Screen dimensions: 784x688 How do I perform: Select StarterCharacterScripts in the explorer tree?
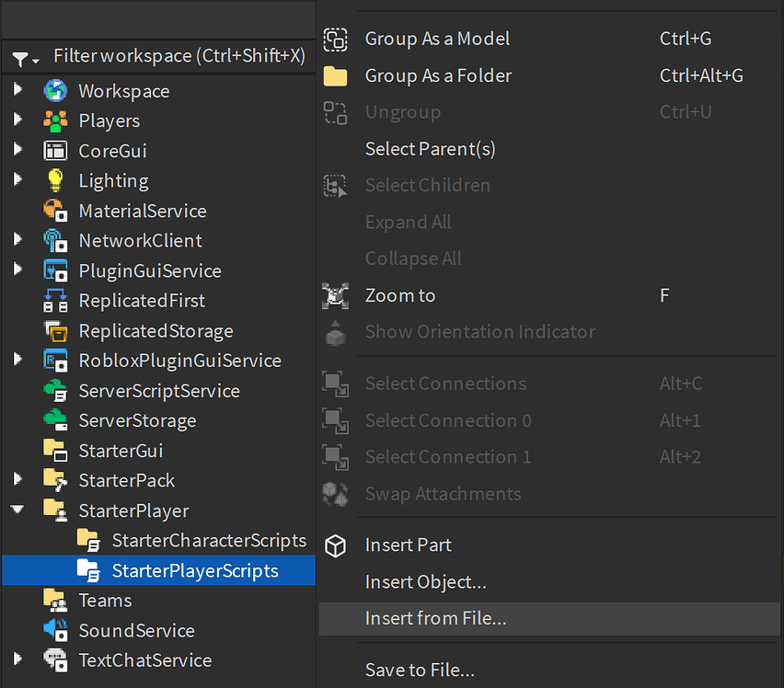tap(208, 540)
